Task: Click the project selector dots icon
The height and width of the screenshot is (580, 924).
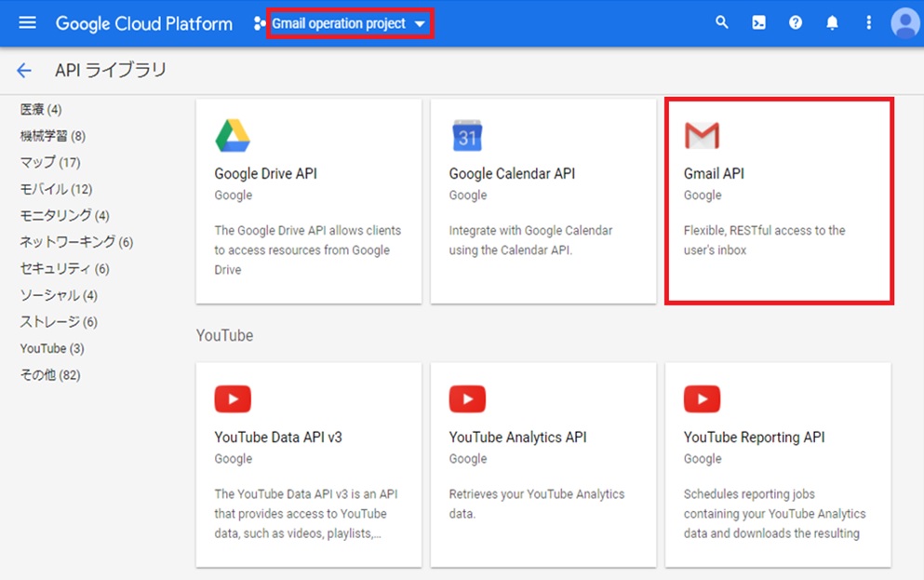Action: 259,23
